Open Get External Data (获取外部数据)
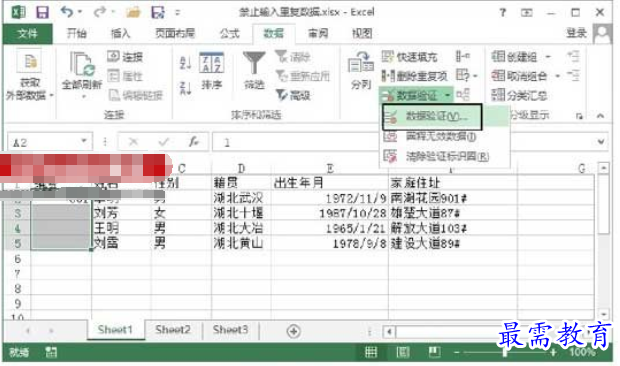Screen dimensions: 620x366 (30, 75)
